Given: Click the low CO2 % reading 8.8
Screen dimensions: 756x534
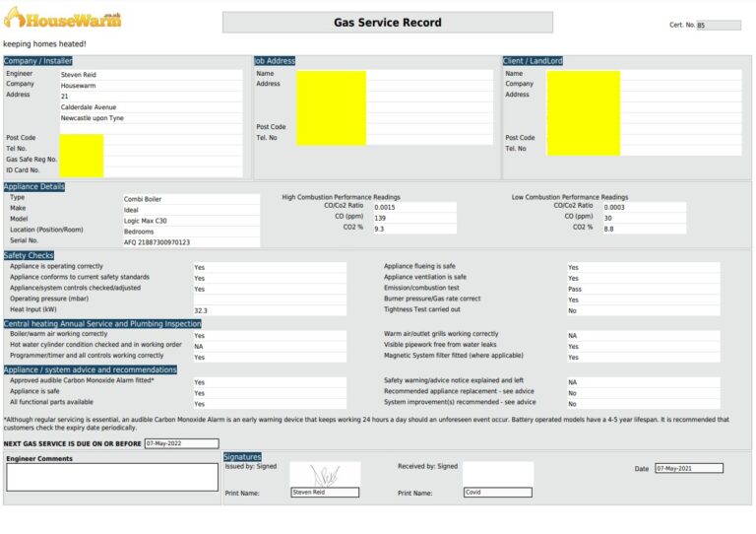Looking at the screenshot, I should click(x=644, y=229).
